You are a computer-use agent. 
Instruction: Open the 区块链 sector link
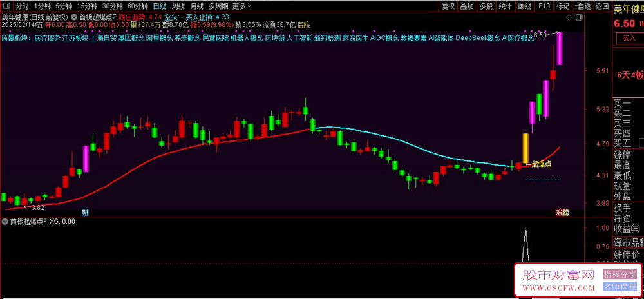pos(274,39)
